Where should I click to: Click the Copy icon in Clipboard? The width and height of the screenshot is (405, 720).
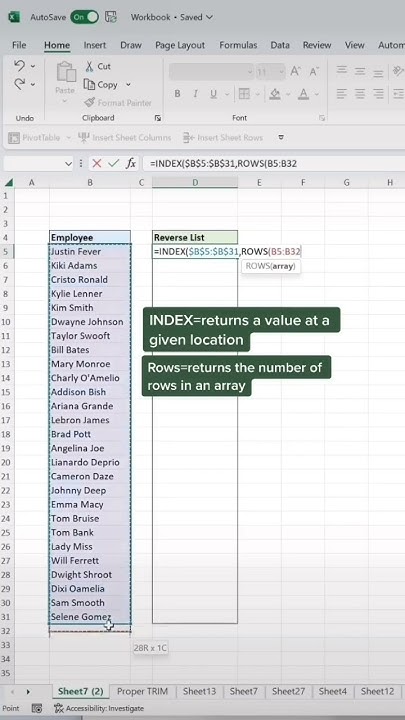pyautogui.click(x=89, y=84)
